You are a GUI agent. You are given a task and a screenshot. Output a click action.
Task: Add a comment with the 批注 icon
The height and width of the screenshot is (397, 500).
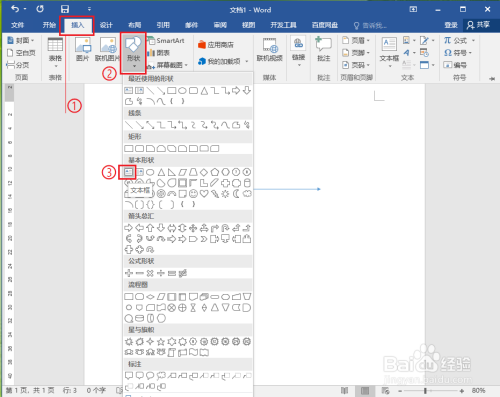tap(323, 49)
